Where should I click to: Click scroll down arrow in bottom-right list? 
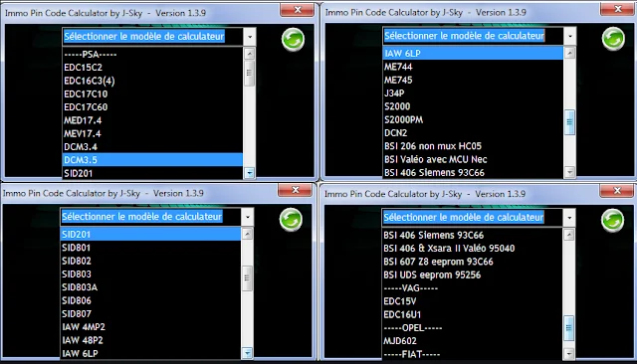(x=568, y=354)
